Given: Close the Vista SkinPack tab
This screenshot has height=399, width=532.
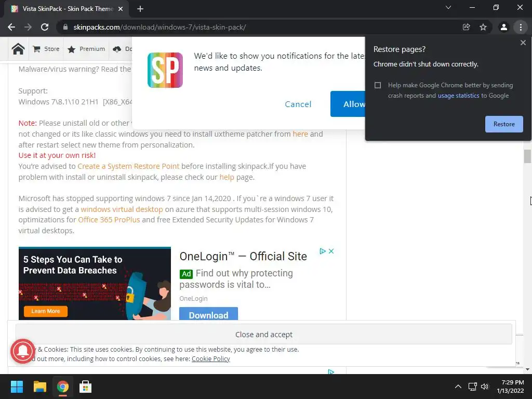Looking at the screenshot, I should point(121,9).
